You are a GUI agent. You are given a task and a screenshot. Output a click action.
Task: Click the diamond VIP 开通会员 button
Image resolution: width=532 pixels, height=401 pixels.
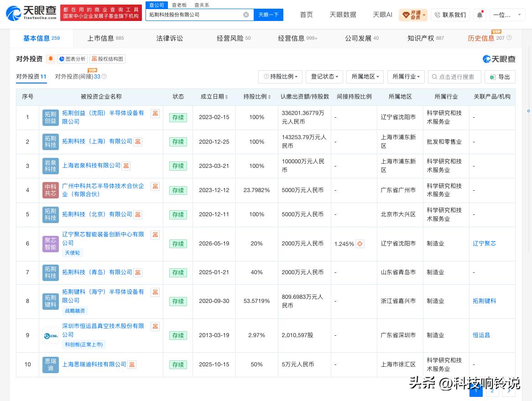(413, 15)
